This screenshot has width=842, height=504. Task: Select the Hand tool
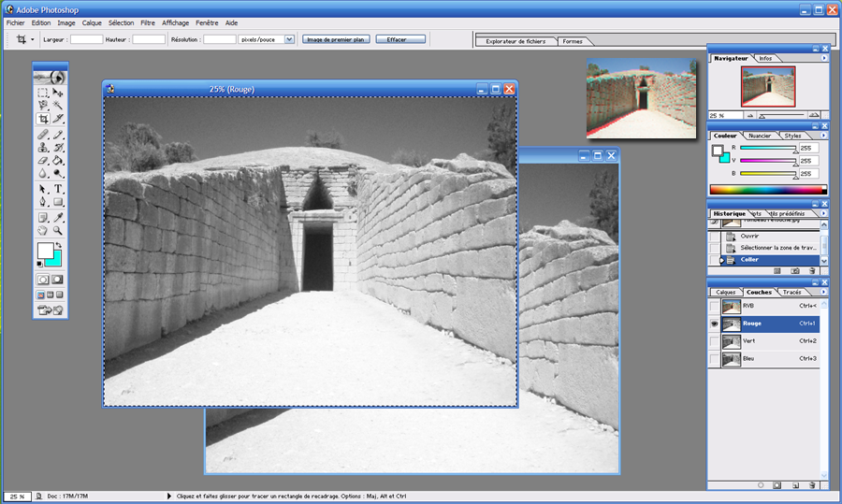(x=43, y=230)
